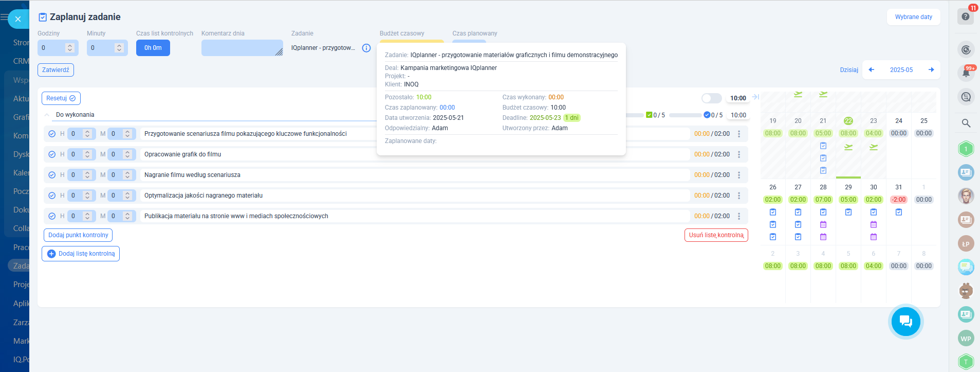Click the Zatwierdź button

click(x=56, y=70)
